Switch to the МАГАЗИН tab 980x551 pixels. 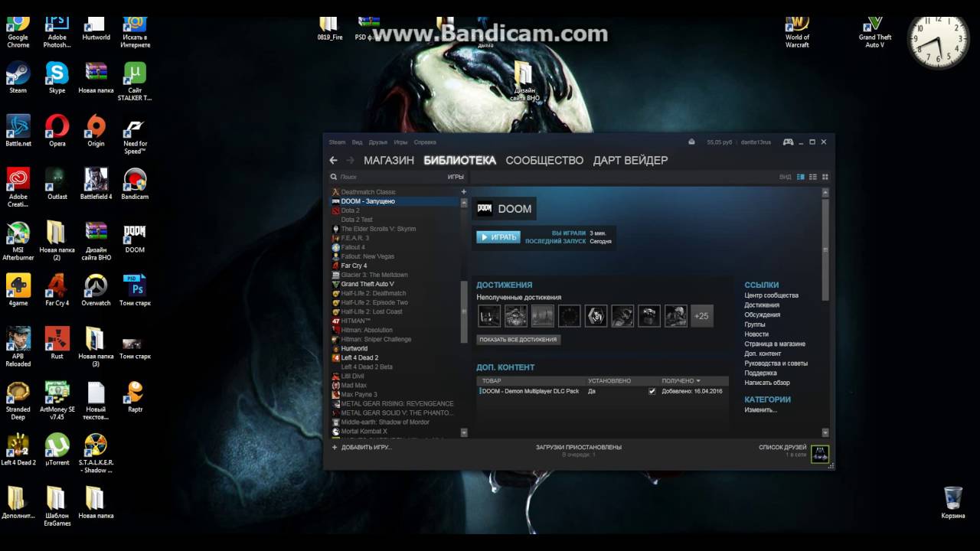389,160
